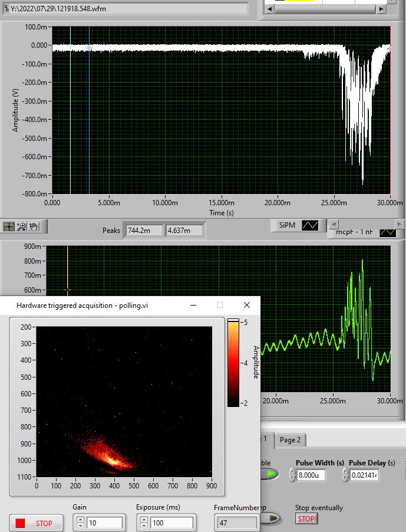Select the magnifier zoom tool in graph palette
Image resolution: width=406 pixels, height=532 pixels.
[21, 226]
